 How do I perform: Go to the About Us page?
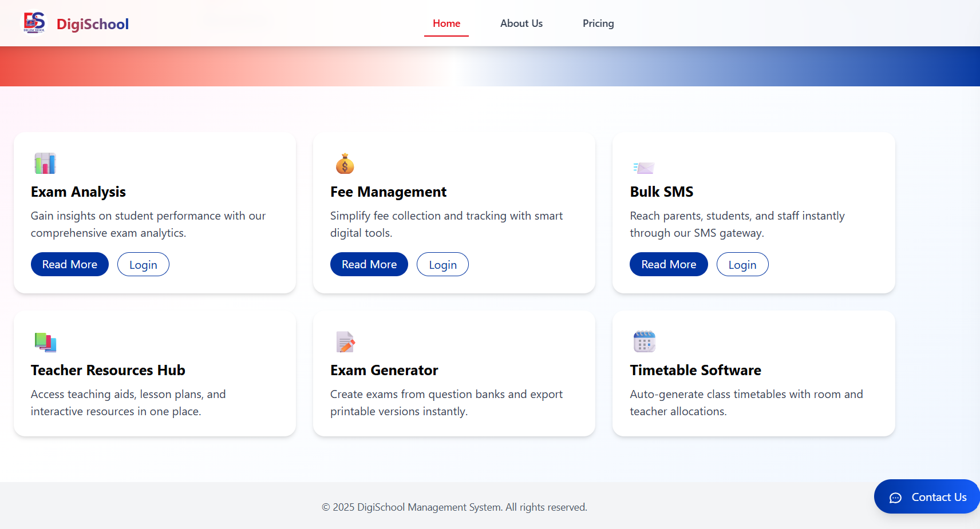[521, 23]
